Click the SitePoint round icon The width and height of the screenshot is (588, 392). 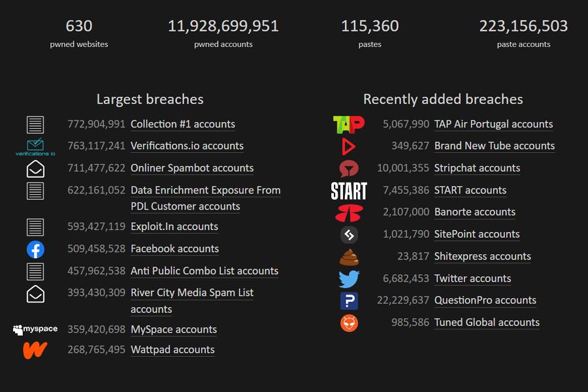349,235
